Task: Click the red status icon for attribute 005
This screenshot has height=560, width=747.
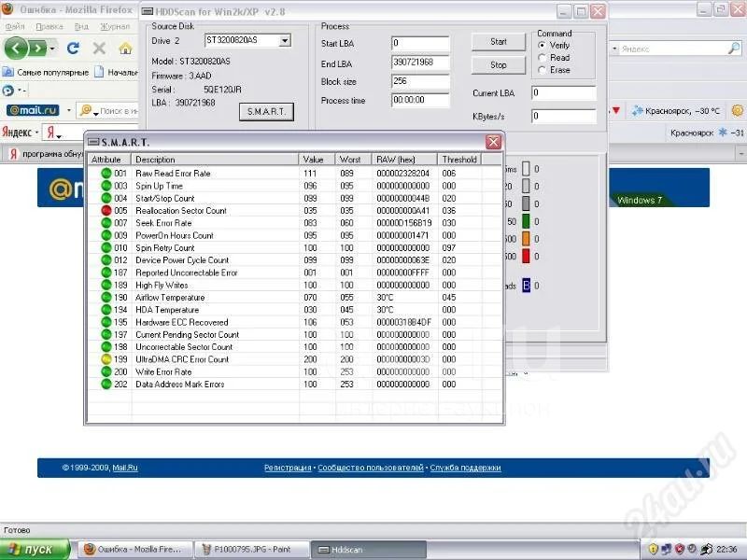Action: 106,211
